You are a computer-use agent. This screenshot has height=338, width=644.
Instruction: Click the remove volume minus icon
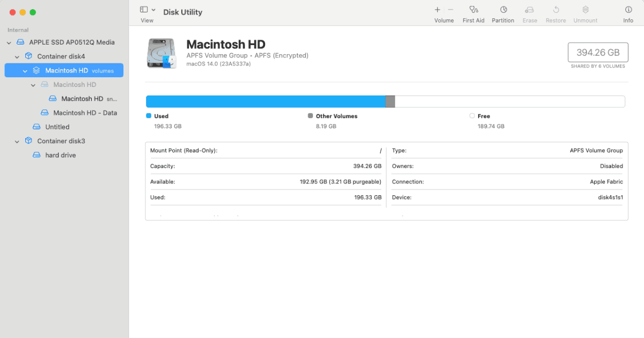tap(451, 10)
